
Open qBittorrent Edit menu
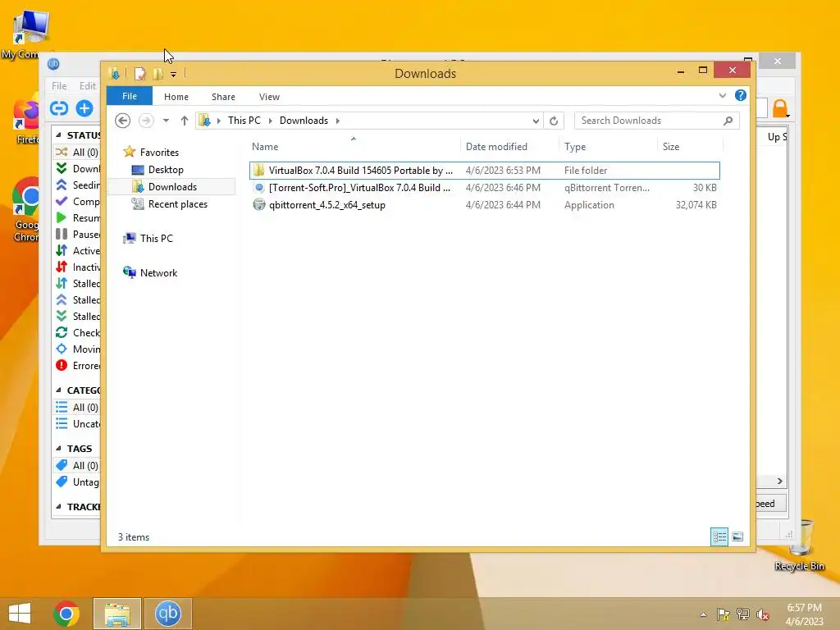point(87,85)
